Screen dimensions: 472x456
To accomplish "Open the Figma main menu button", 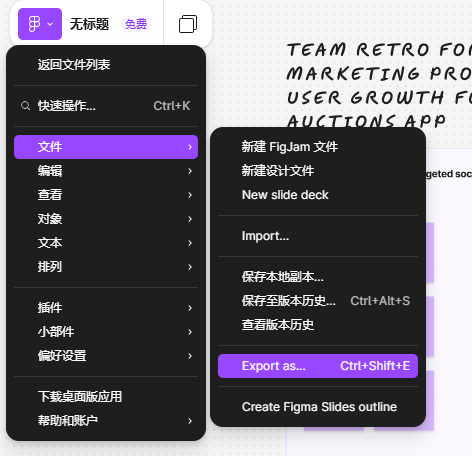I will (40, 24).
